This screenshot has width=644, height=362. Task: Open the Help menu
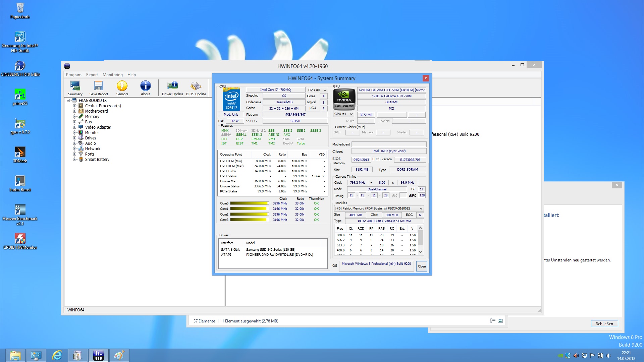[x=131, y=75]
